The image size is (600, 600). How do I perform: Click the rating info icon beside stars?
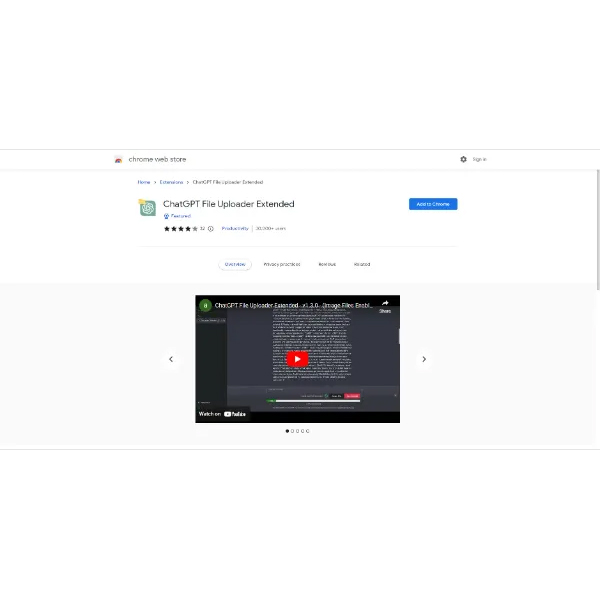click(x=210, y=228)
